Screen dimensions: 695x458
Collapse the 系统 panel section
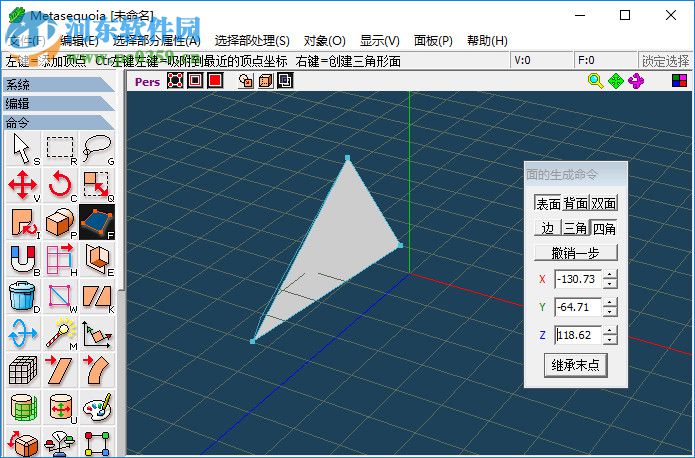tap(59, 84)
